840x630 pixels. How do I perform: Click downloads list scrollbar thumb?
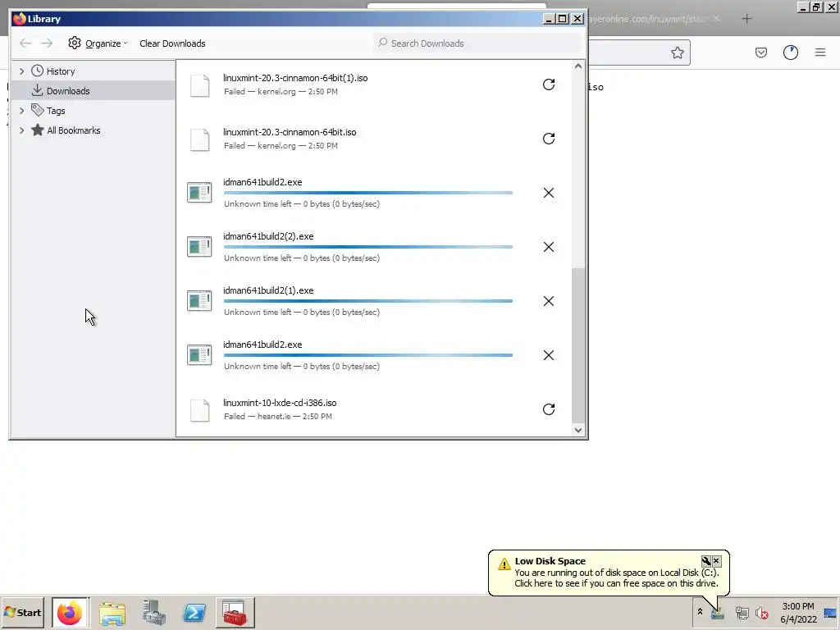(x=578, y=345)
